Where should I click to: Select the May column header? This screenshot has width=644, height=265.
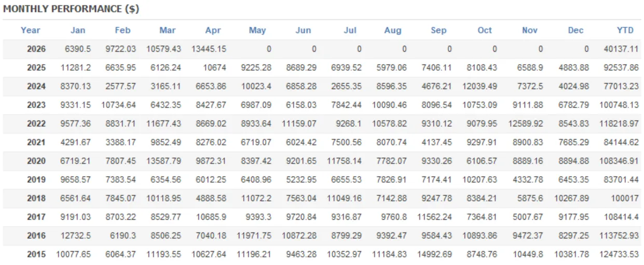tap(257, 30)
